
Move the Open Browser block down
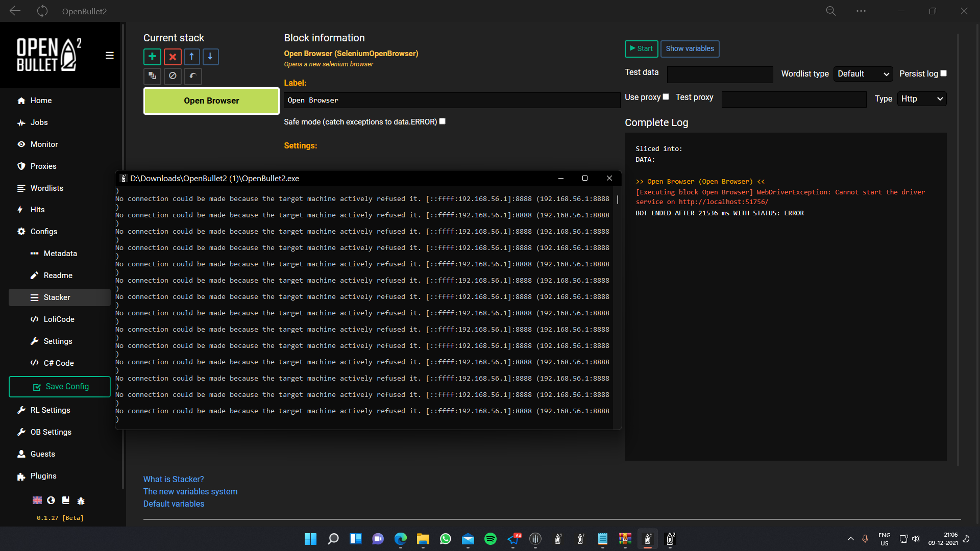[210, 57]
